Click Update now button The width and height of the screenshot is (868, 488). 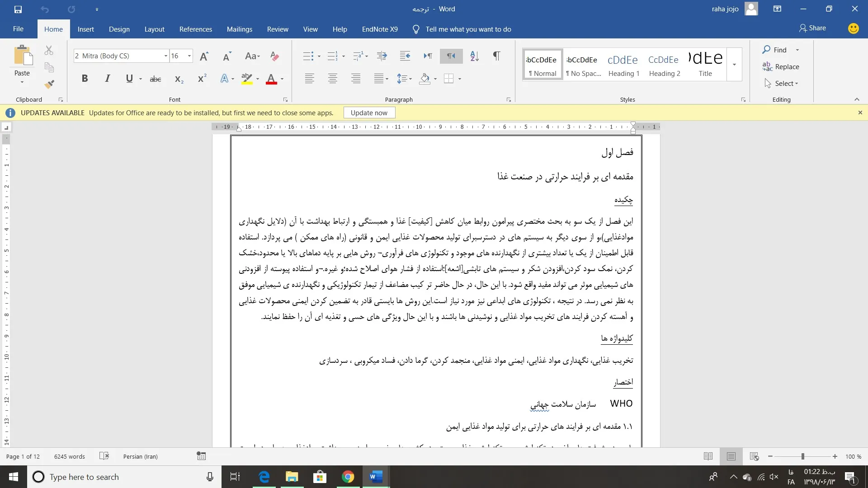pos(369,113)
